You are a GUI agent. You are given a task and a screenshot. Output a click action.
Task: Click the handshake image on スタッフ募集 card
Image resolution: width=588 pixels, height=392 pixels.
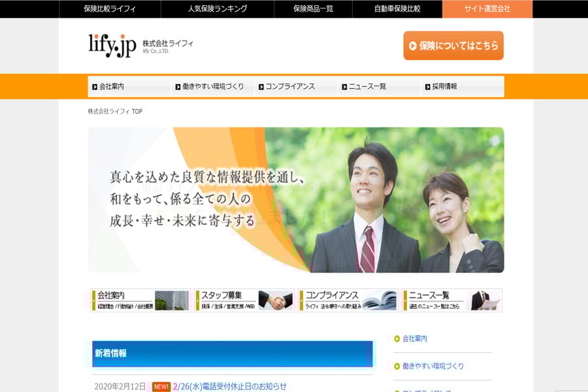coord(276,301)
